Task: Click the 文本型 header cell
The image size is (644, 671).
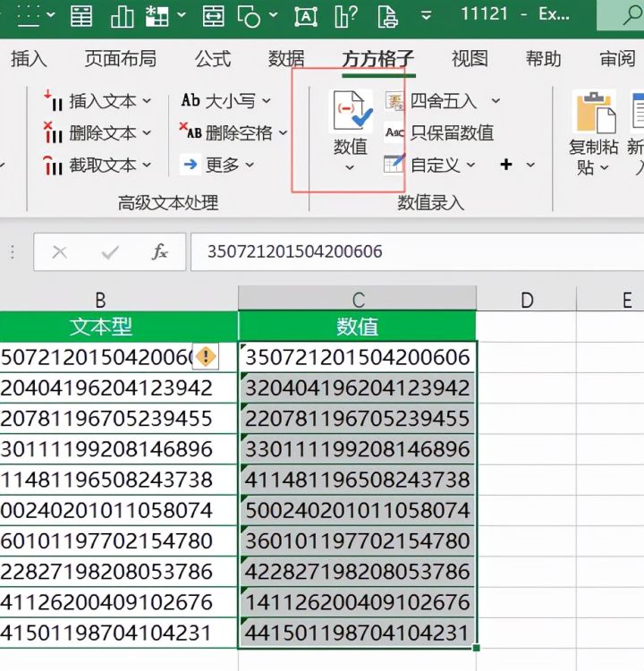Action: (119, 327)
